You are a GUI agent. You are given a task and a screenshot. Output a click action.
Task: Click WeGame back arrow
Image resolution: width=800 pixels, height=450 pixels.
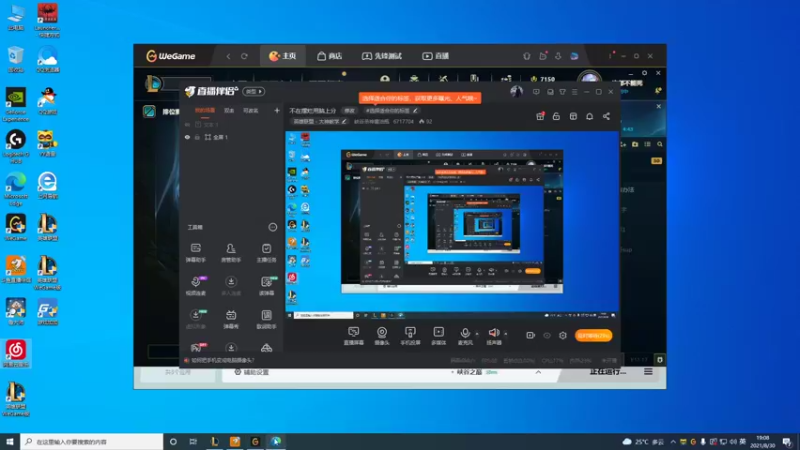tap(229, 56)
